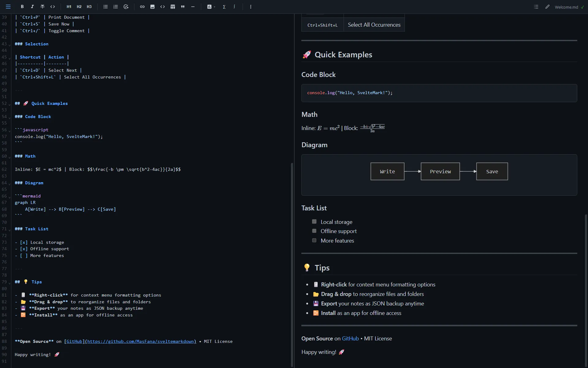
Task: Click the preview pane vertical scrollbar
Action: pos(586,290)
